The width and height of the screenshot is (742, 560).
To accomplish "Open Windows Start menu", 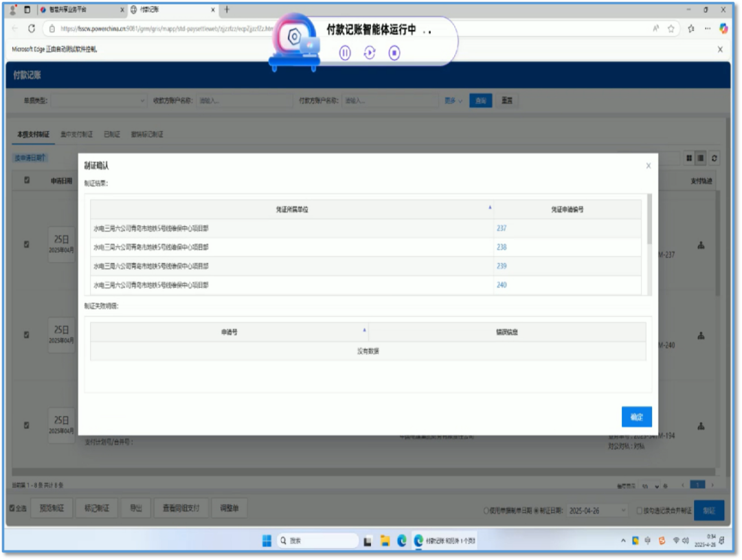I will pos(267,541).
